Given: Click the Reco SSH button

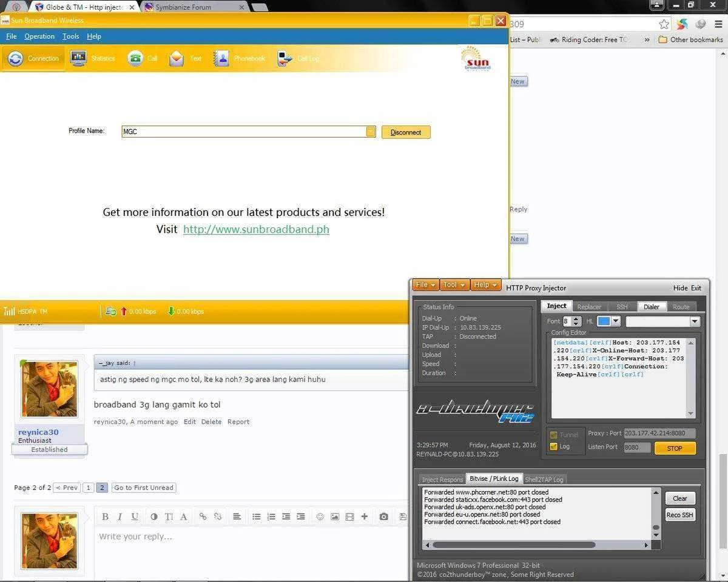Looking at the screenshot, I should [x=680, y=515].
